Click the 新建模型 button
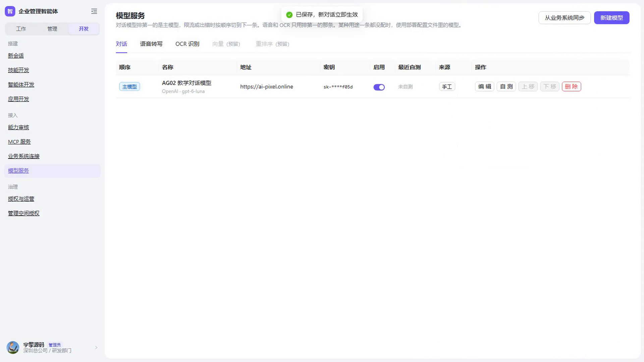Viewport: 644px width, 362px height. (611, 18)
